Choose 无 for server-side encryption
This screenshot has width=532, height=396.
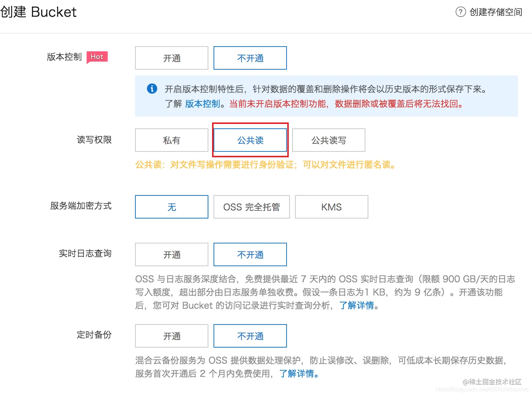(x=171, y=207)
